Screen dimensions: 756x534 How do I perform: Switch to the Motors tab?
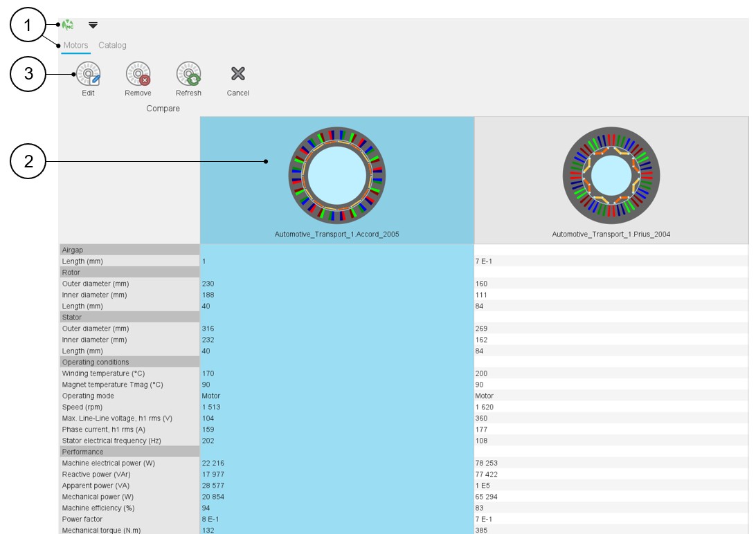pyautogui.click(x=76, y=46)
